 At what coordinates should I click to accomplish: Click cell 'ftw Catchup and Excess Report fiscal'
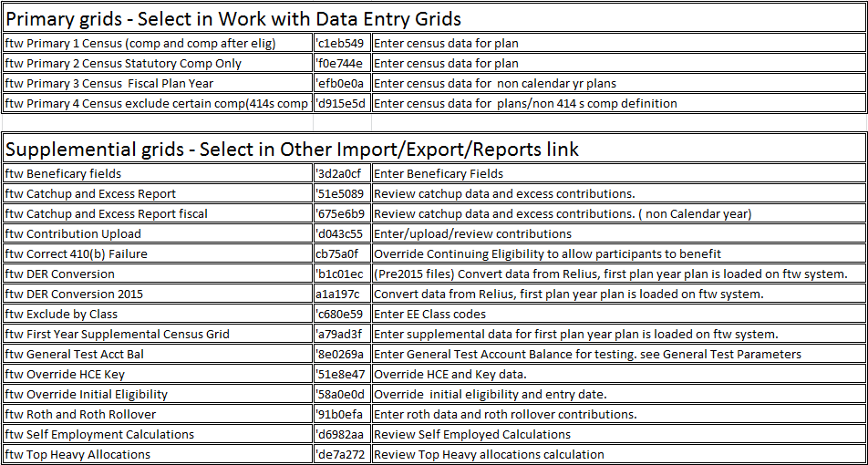pyautogui.click(x=157, y=213)
